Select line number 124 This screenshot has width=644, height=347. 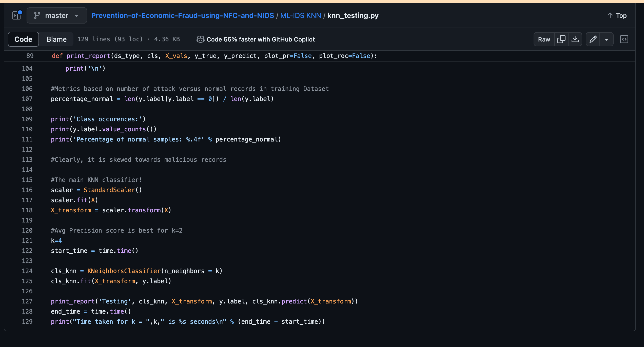point(27,271)
